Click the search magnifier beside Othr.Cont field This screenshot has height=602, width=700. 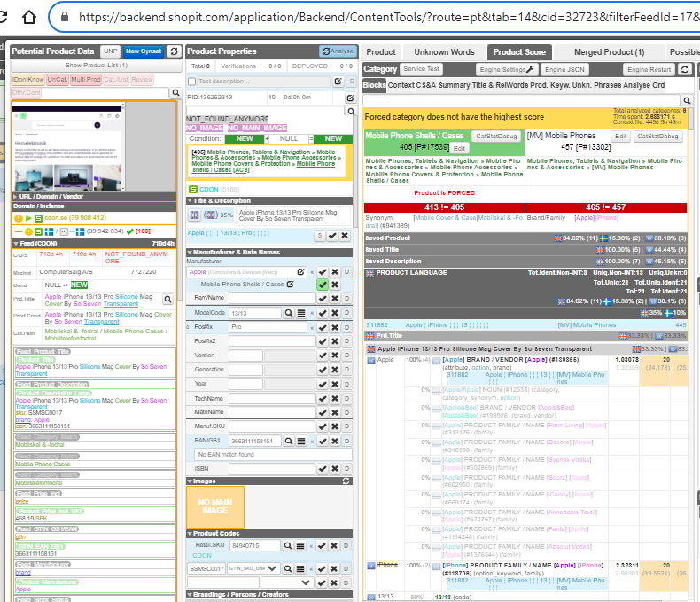[175, 92]
